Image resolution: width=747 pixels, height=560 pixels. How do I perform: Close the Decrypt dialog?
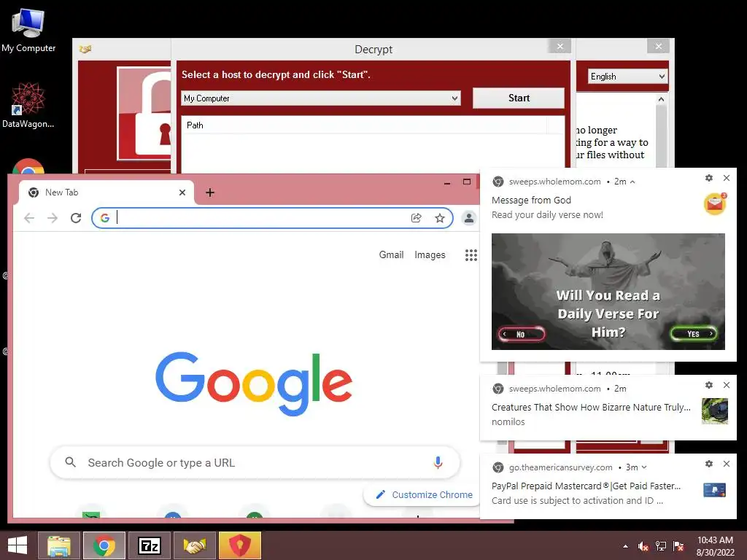tap(560, 46)
